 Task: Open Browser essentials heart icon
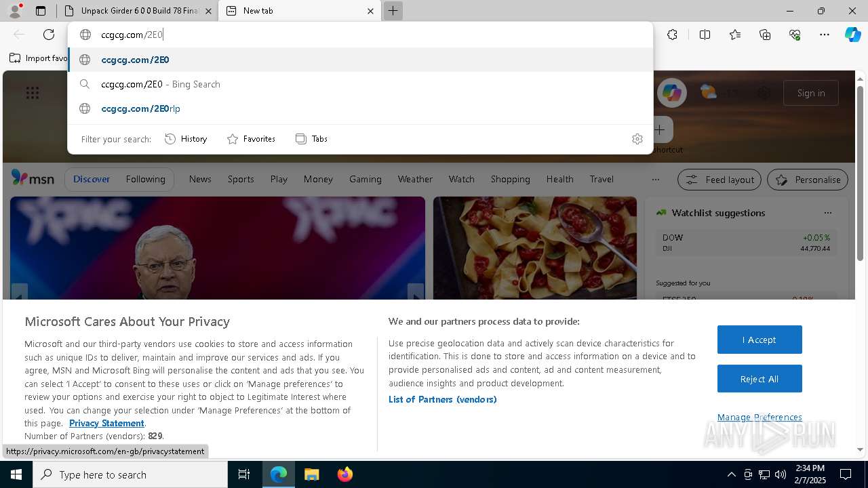[x=795, y=35]
